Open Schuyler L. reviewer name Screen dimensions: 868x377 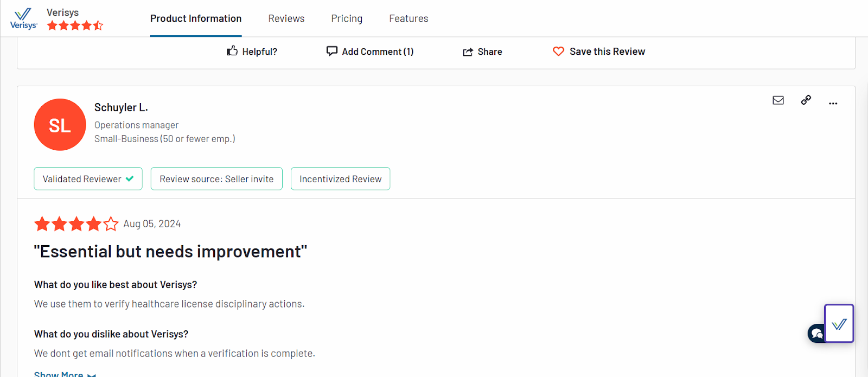coord(121,107)
